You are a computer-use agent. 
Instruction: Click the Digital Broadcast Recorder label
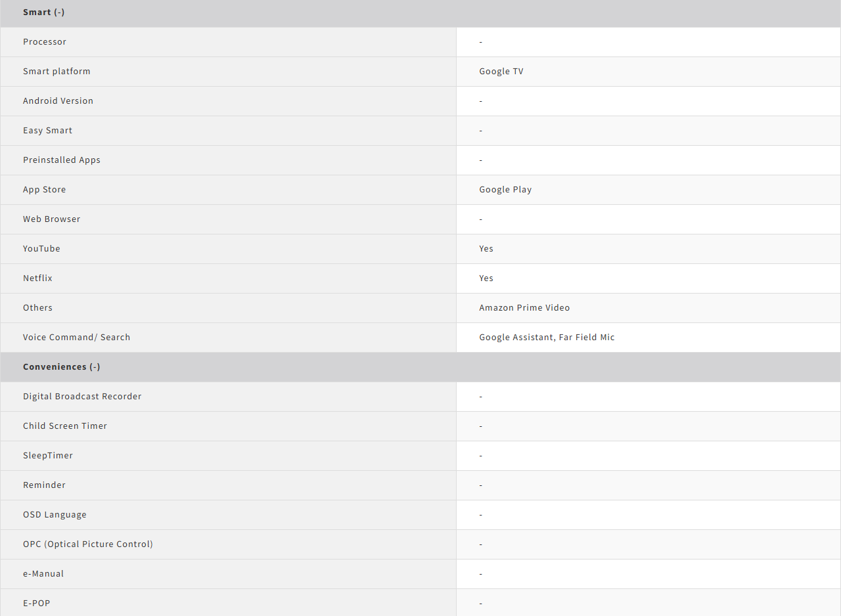[82, 397]
